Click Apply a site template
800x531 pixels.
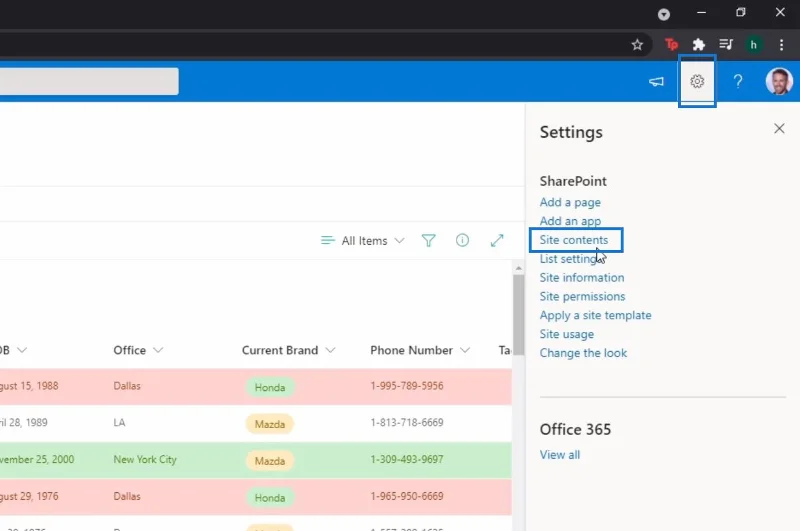click(595, 315)
